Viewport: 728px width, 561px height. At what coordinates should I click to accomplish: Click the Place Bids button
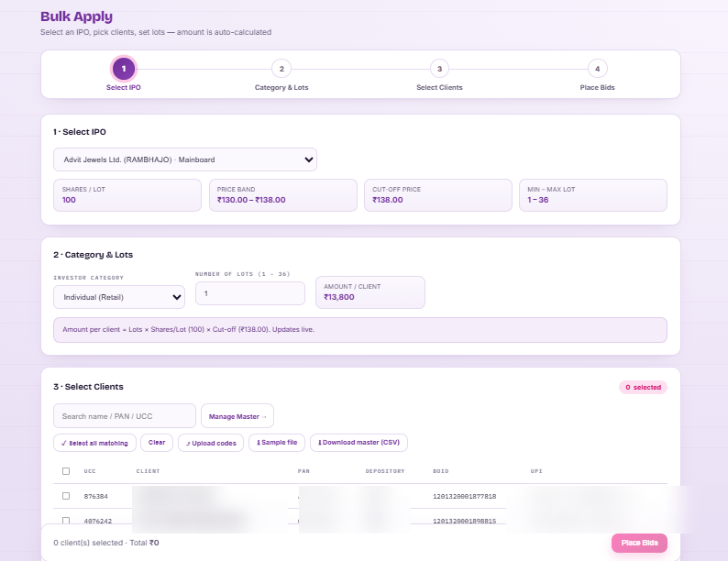(x=639, y=543)
